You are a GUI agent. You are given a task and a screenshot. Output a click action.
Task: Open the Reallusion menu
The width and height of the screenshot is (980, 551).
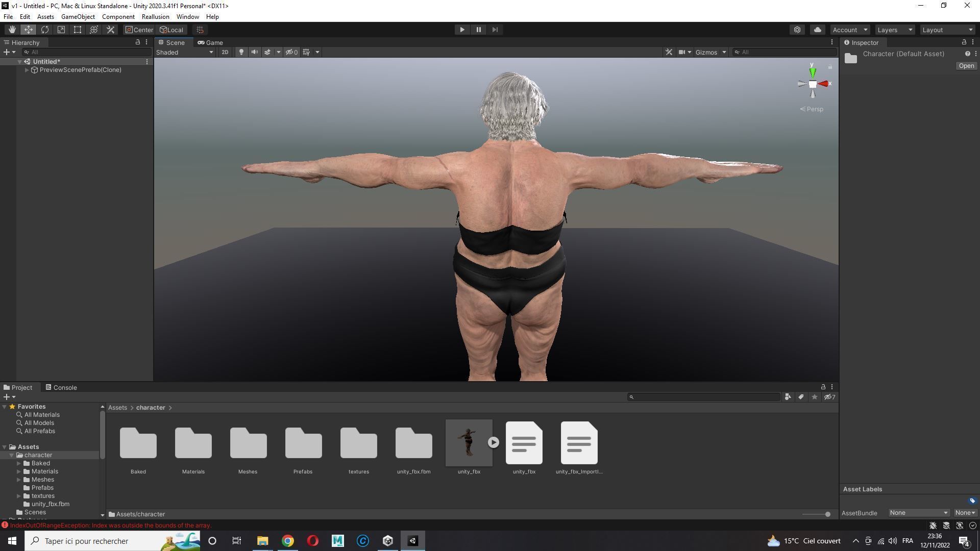pyautogui.click(x=155, y=16)
